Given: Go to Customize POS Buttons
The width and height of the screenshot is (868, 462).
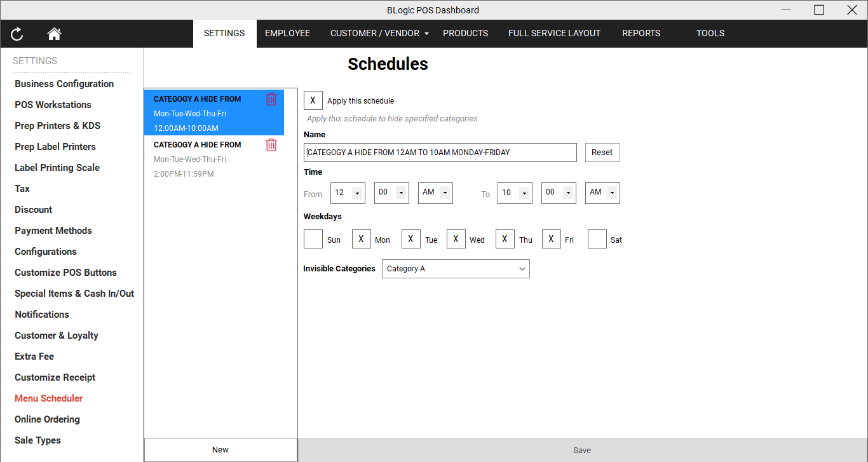Looking at the screenshot, I should pos(65,273).
